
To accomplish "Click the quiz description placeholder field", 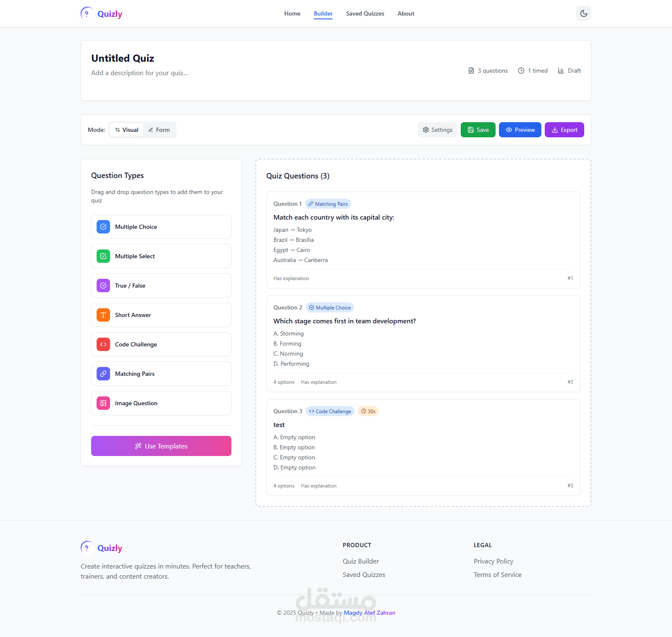I will pos(139,73).
